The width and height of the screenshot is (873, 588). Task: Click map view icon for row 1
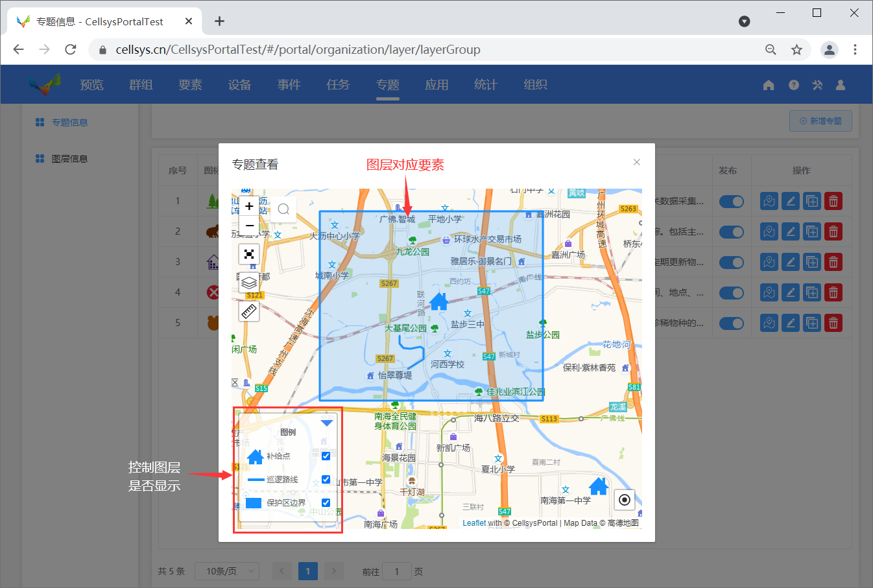click(x=769, y=201)
